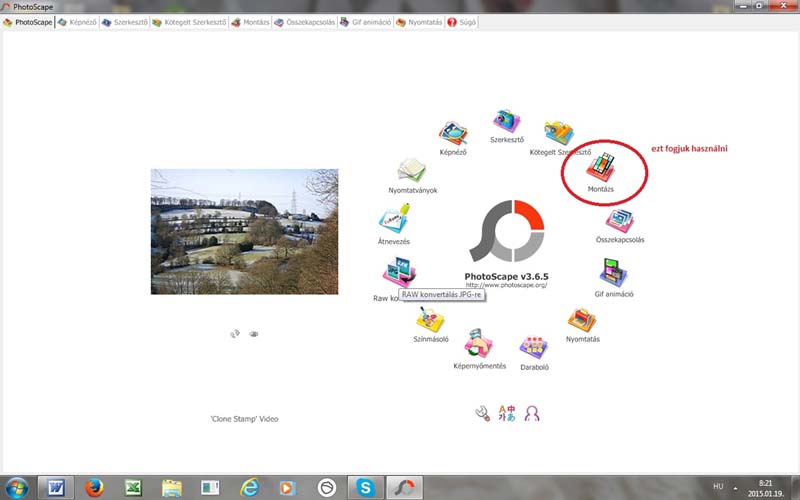The width and height of the screenshot is (800, 500).
Task: Launch the Összekapcsolás combine icon
Action: tap(620, 220)
